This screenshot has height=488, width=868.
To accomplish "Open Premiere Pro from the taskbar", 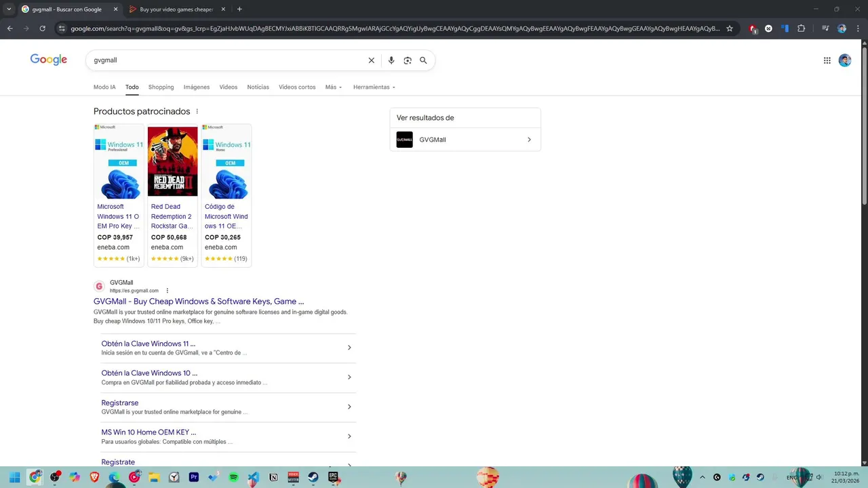I will click(194, 477).
